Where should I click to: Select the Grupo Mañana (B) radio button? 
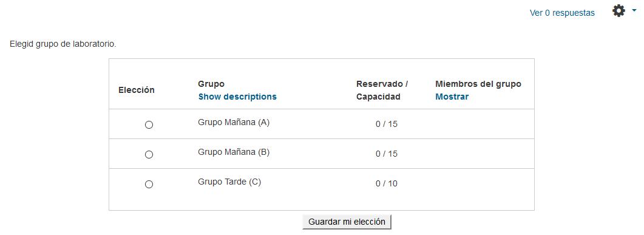pos(149,154)
